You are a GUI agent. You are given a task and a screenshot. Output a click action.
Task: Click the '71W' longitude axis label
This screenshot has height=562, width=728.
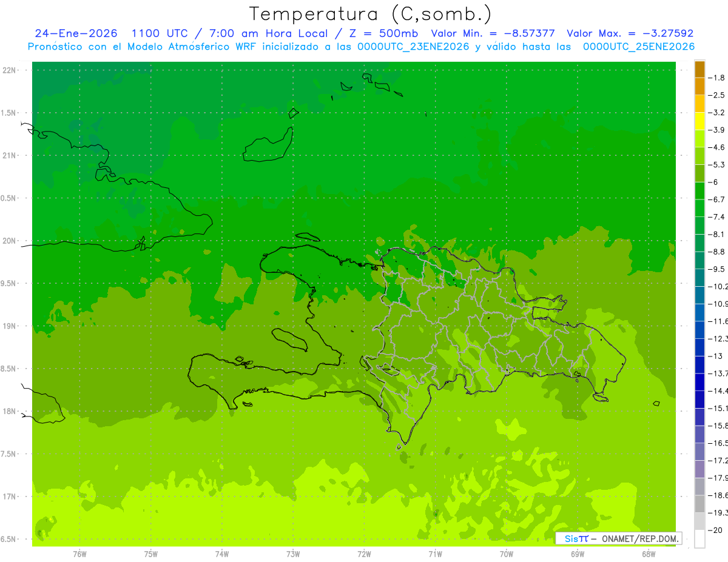pos(435,554)
